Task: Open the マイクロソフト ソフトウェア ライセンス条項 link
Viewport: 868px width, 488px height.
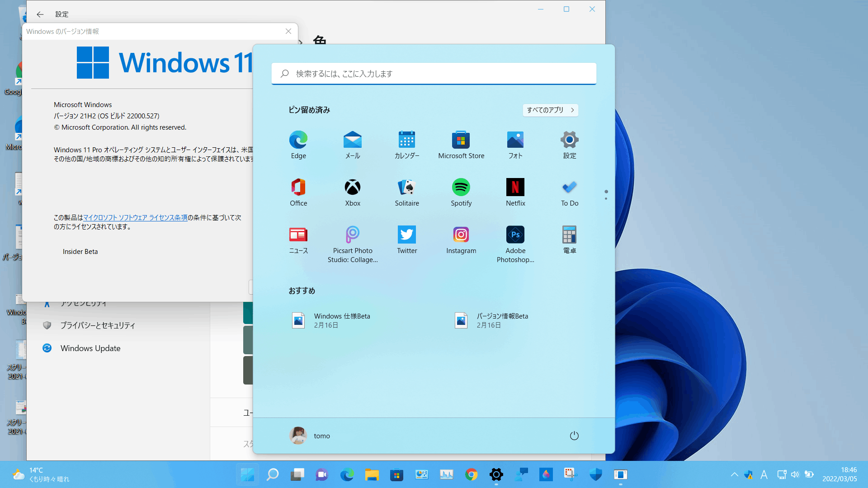Action: [135, 218]
